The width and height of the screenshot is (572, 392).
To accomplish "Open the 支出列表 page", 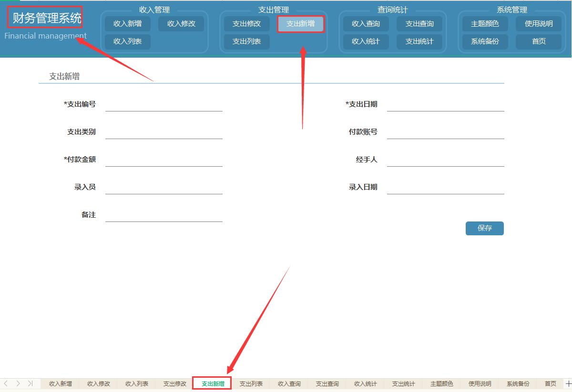I will 246,41.
